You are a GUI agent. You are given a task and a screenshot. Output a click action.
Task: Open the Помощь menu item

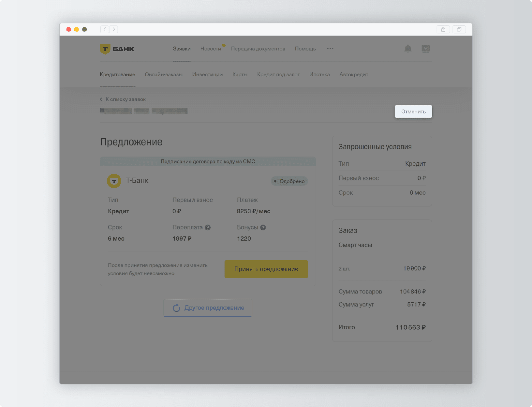(x=305, y=49)
